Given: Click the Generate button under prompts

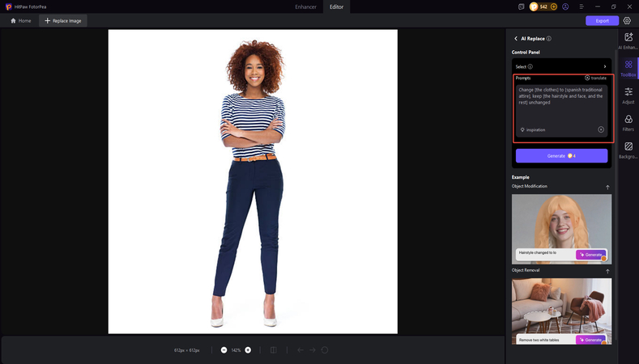Looking at the screenshot, I should (561, 155).
